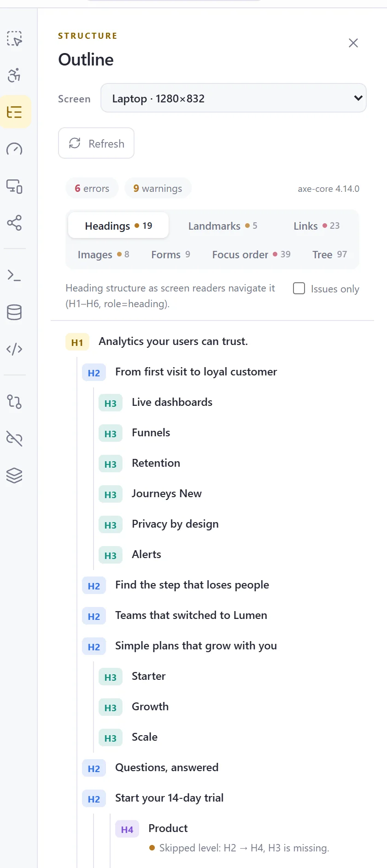The image size is (387, 868).
Task: Click the Refresh button
Action: 96,143
